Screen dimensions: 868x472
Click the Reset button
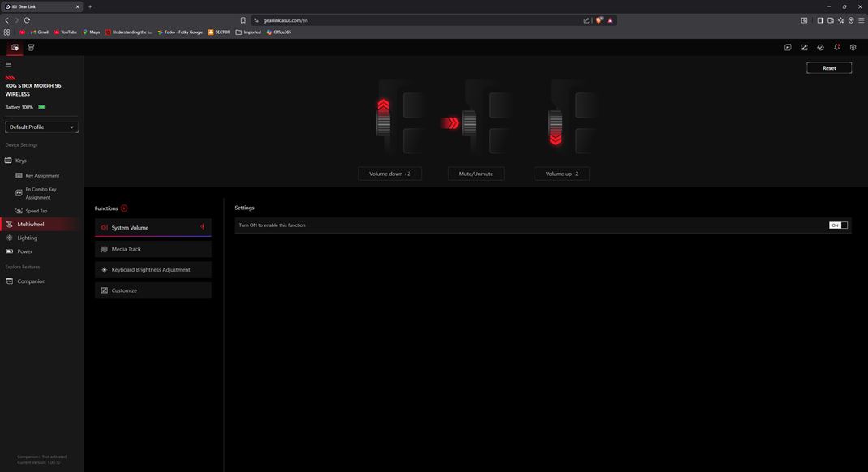coord(829,68)
